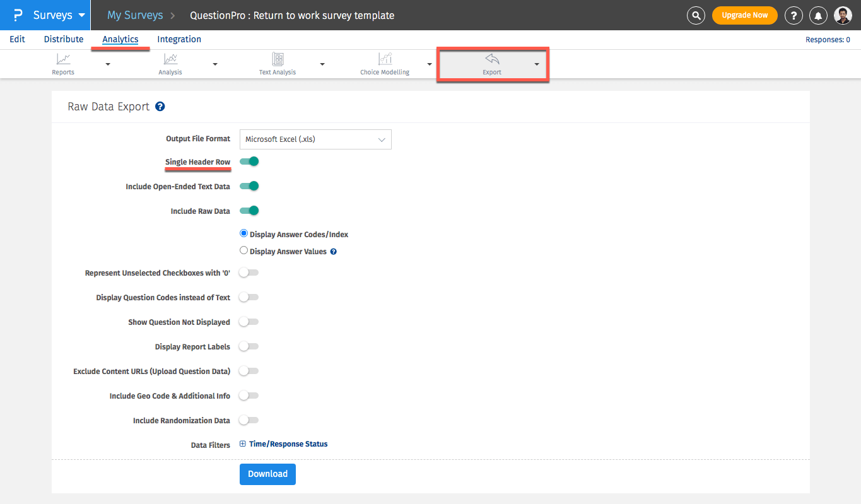Click the Upgrade Now button
The image size is (861, 504).
pos(744,15)
